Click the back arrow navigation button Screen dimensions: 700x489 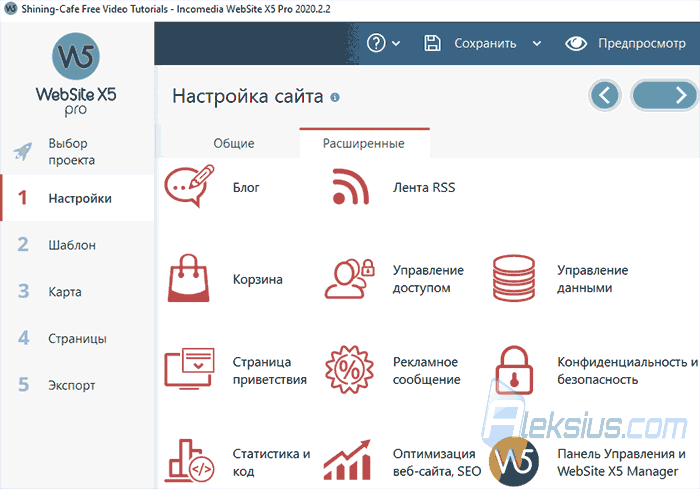point(605,95)
